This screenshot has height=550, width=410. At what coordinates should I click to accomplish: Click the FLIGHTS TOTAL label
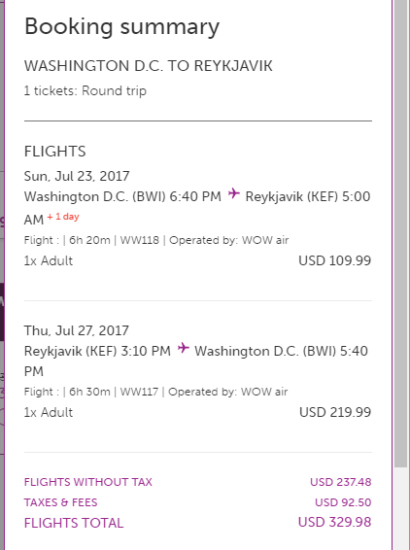tap(74, 523)
